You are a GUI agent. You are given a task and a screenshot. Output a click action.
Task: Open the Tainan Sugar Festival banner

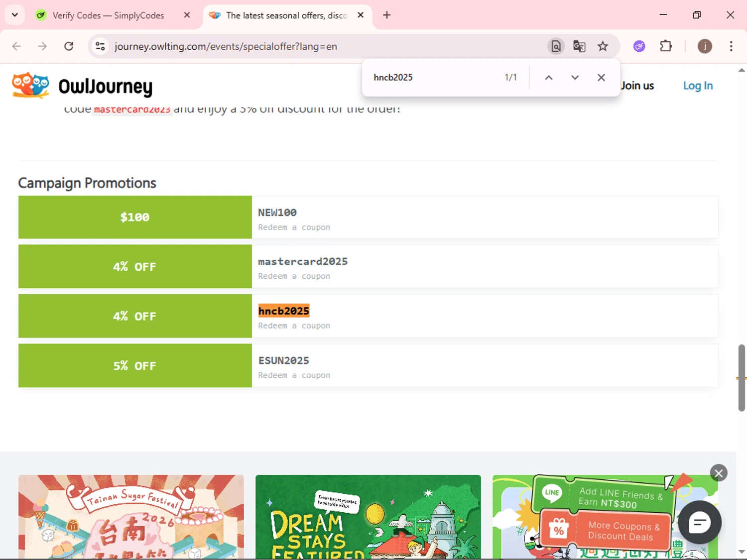(x=131, y=517)
